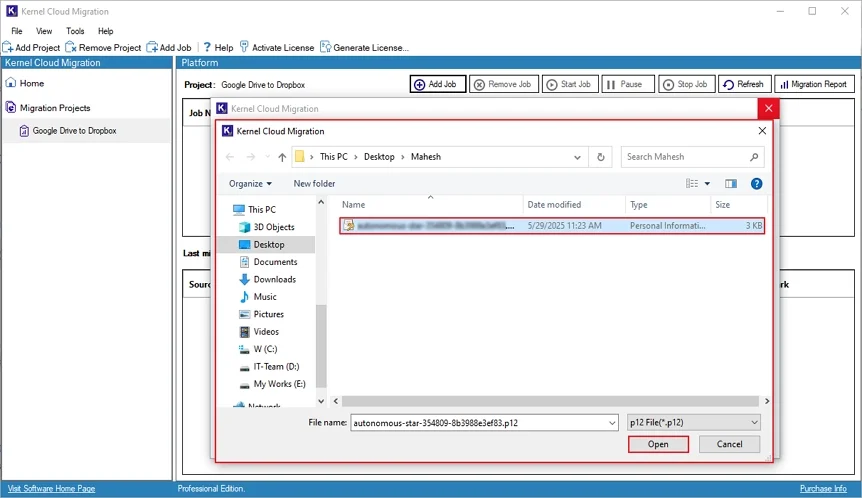Select Downloads in the navigation tree
Screen dimensions: 862x498
tap(268, 279)
